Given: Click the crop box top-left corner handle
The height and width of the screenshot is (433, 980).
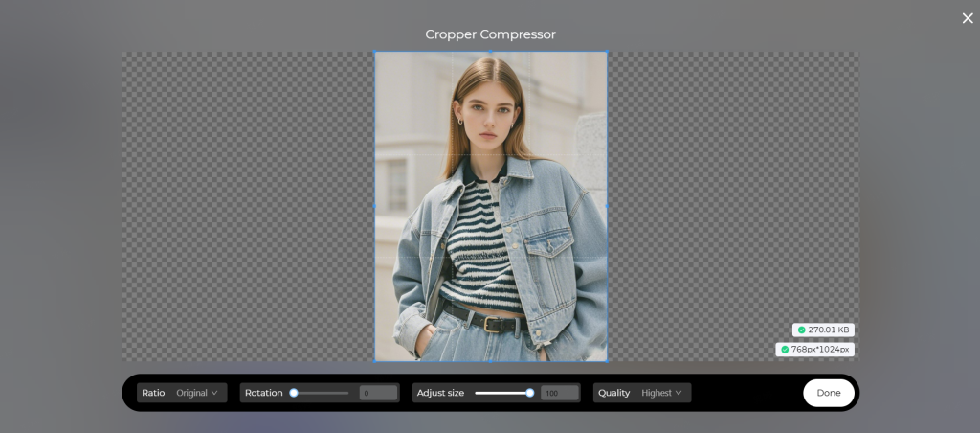Looking at the screenshot, I should (375, 52).
